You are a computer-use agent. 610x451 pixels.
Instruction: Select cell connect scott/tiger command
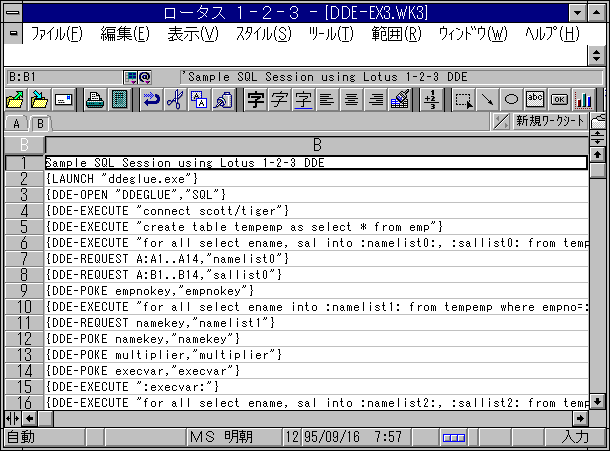click(317, 211)
